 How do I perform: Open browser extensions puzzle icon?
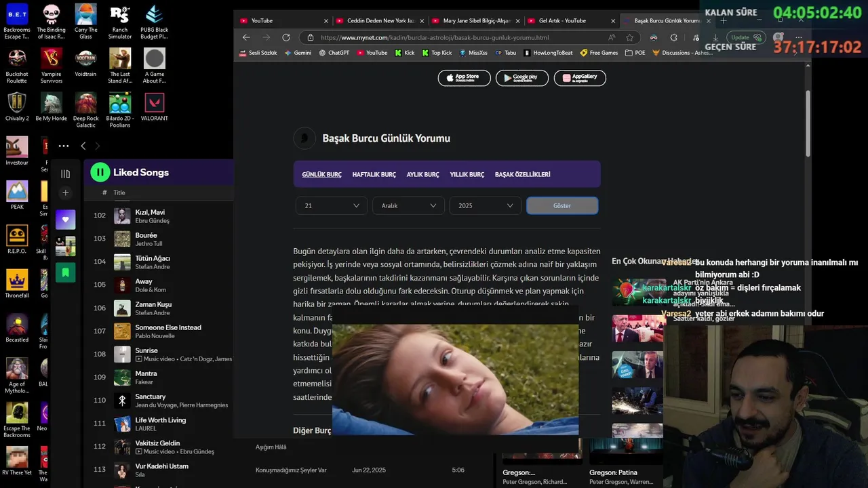[x=673, y=37]
